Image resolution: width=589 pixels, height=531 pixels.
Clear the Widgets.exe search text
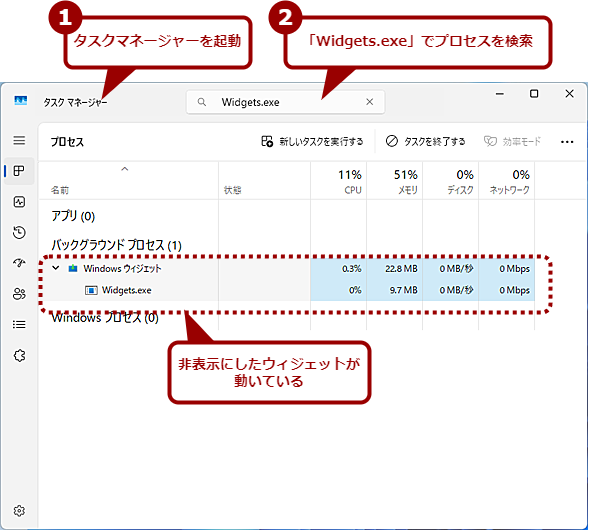pos(370,102)
